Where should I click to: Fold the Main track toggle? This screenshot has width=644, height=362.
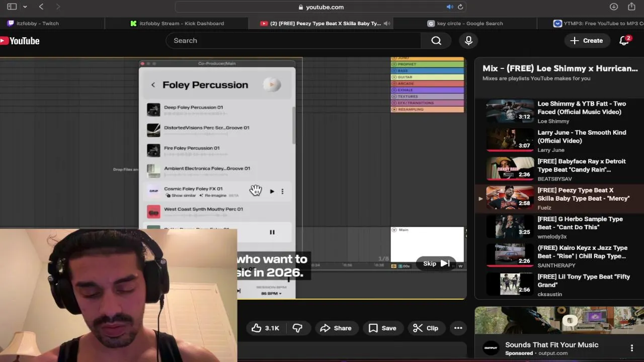(x=394, y=230)
